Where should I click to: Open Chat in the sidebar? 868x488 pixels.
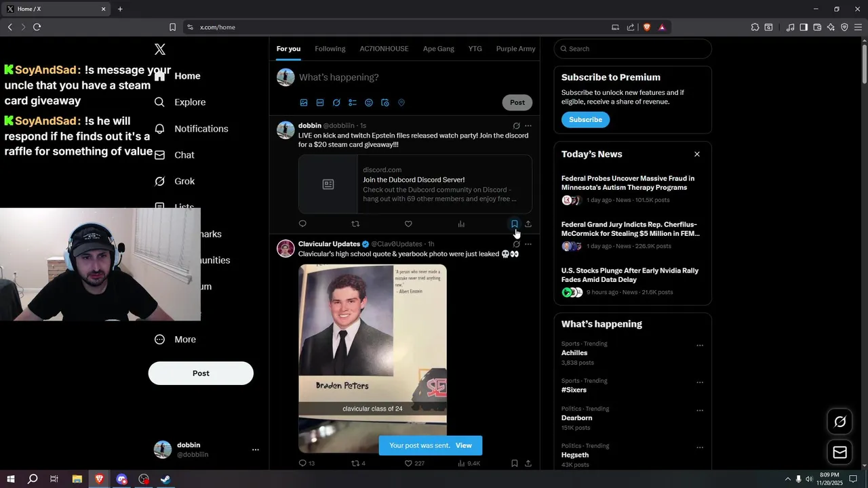tap(175, 155)
